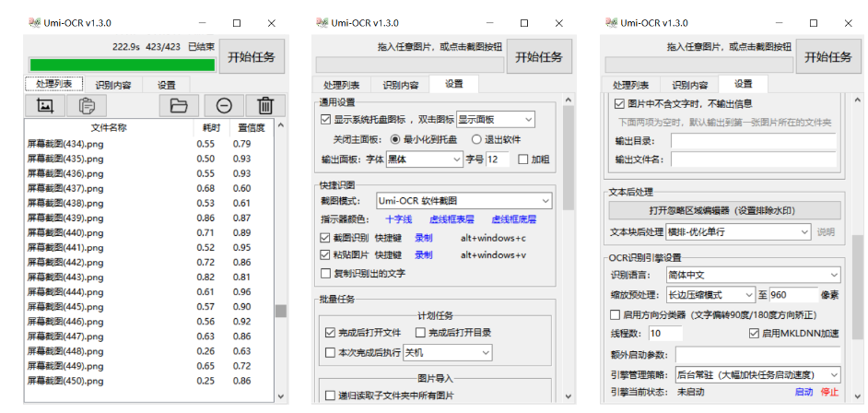Image resolution: width=868 pixels, height=413 pixels.
Task: Maximize the middle Umi-OCR window
Action: [525, 23]
